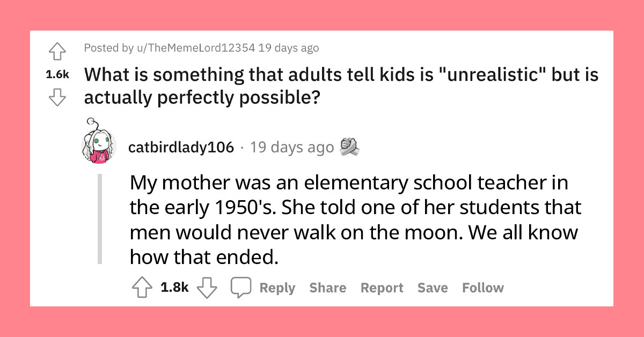This screenshot has width=644, height=337.
Task: Click the post's '19 days ago' timestamp
Action: click(288, 47)
